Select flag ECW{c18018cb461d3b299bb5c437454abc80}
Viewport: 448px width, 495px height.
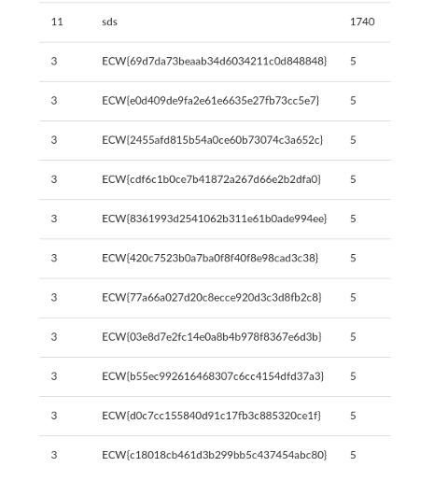click(215, 455)
